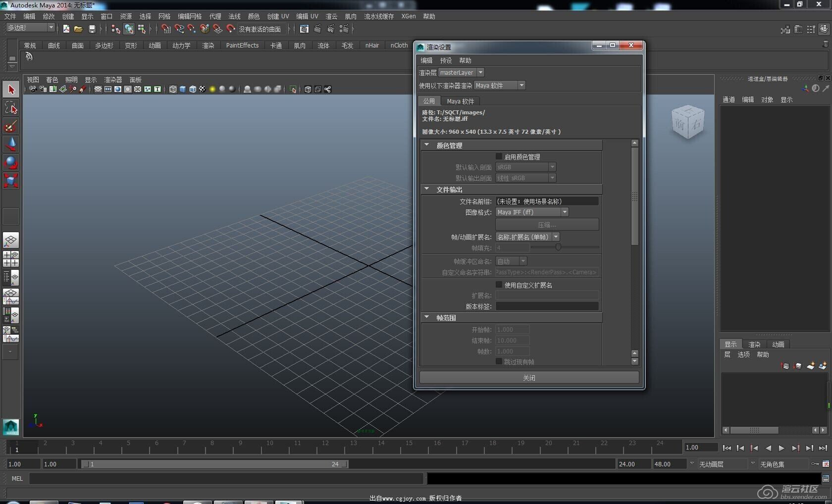832x504 pixels.
Task: Collapse the 帧范围 section
Action: 426,317
